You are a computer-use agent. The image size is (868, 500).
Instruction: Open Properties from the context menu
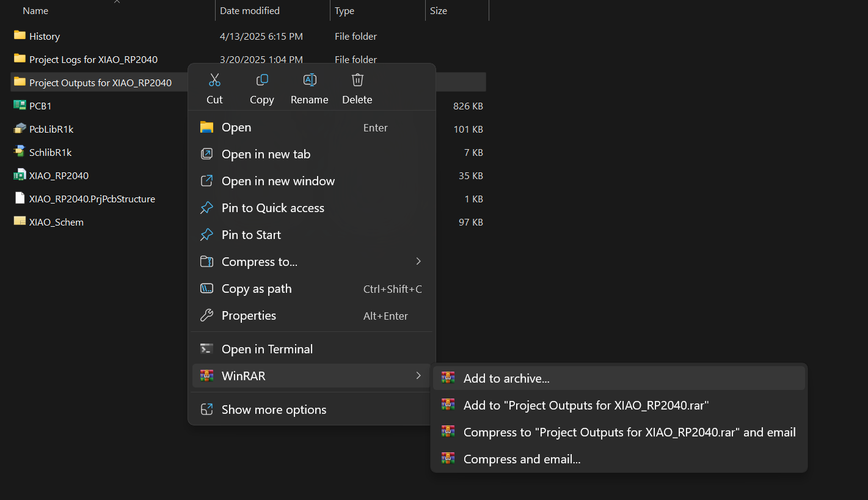(249, 315)
